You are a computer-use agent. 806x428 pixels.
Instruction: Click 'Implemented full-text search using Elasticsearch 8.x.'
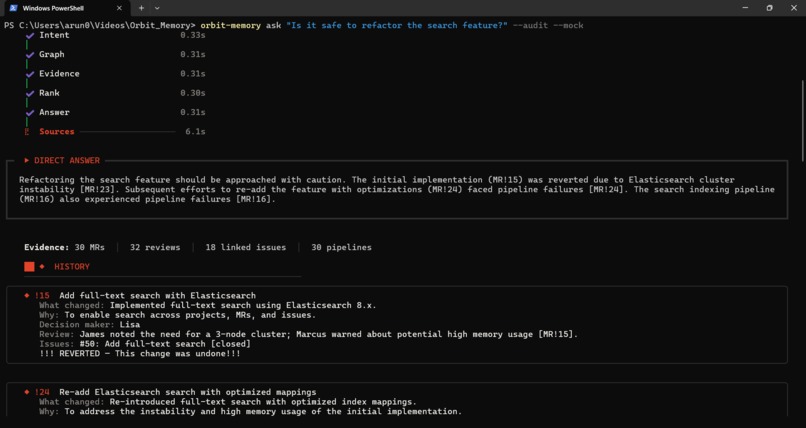243,306
